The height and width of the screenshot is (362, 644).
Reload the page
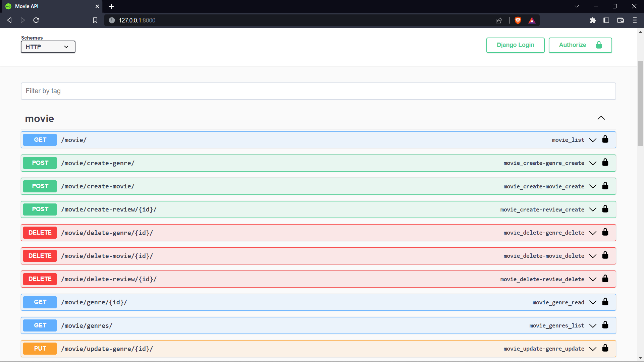click(36, 20)
